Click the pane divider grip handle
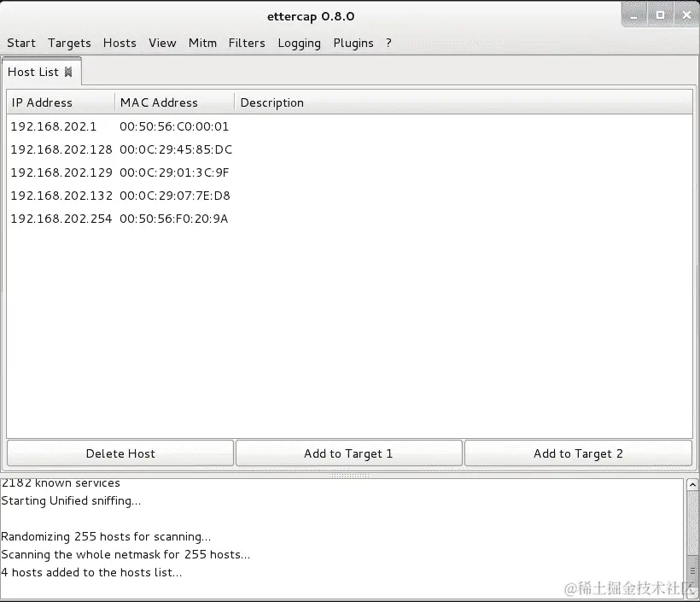The height and width of the screenshot is (602, 700). pyautogui.click(x=348, y=476)
